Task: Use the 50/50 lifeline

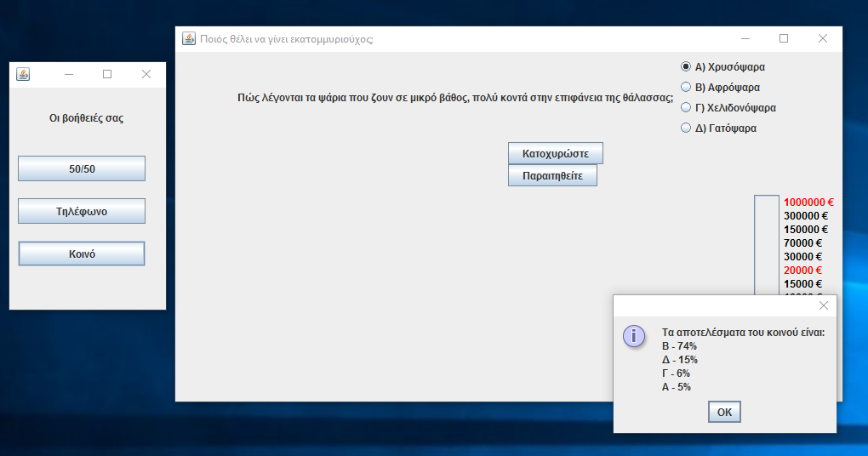Action: coord(82,168)
